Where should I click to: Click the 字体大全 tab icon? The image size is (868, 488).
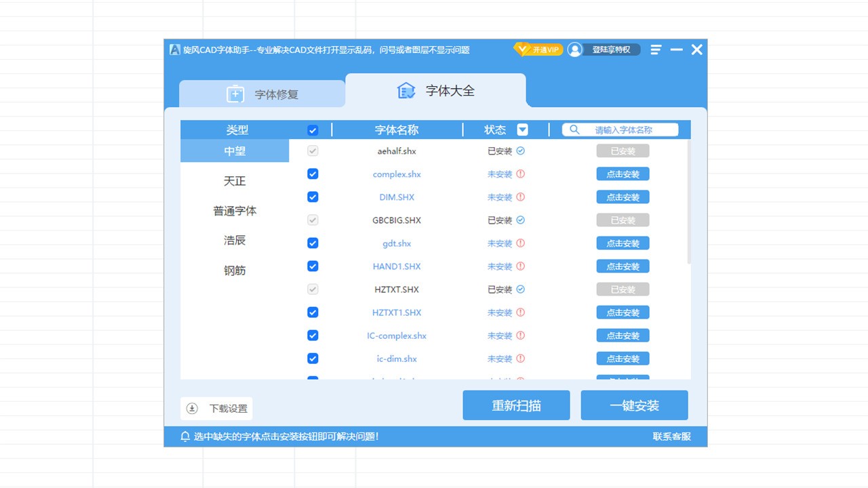[406, 90]
